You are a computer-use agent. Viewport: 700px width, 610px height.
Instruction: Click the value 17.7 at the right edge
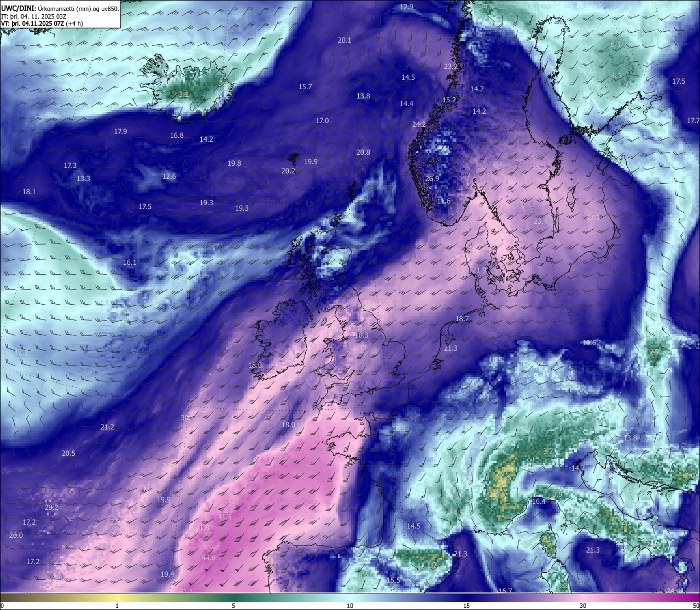coord(693,120)
